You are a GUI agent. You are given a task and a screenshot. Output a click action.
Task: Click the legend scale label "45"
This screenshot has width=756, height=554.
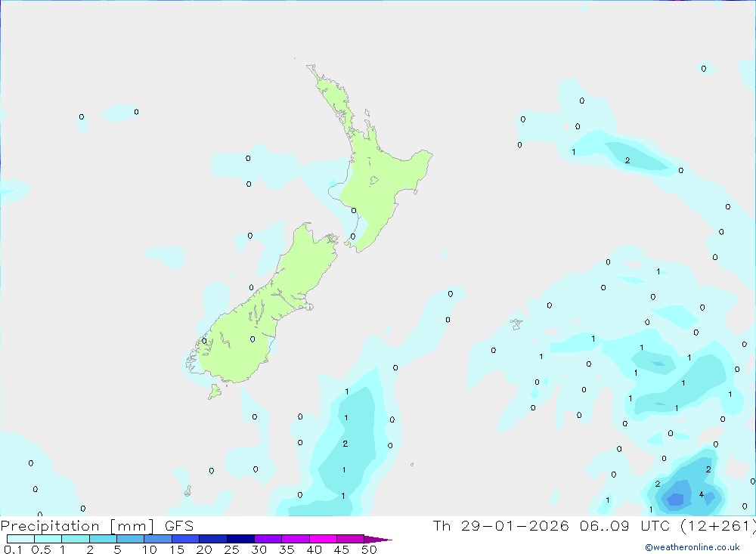[x=342, y=549]
